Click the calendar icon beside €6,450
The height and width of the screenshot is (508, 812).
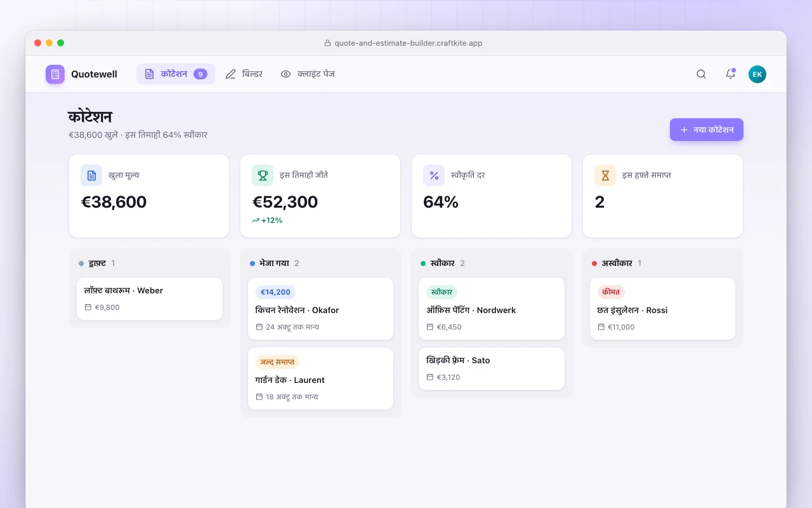pyautogui.click(x=430, y=327)
